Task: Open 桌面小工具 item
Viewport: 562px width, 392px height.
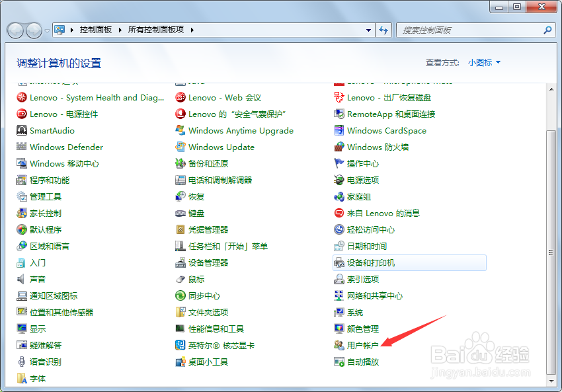Action: pyautogui.click(x=202, y=362)
